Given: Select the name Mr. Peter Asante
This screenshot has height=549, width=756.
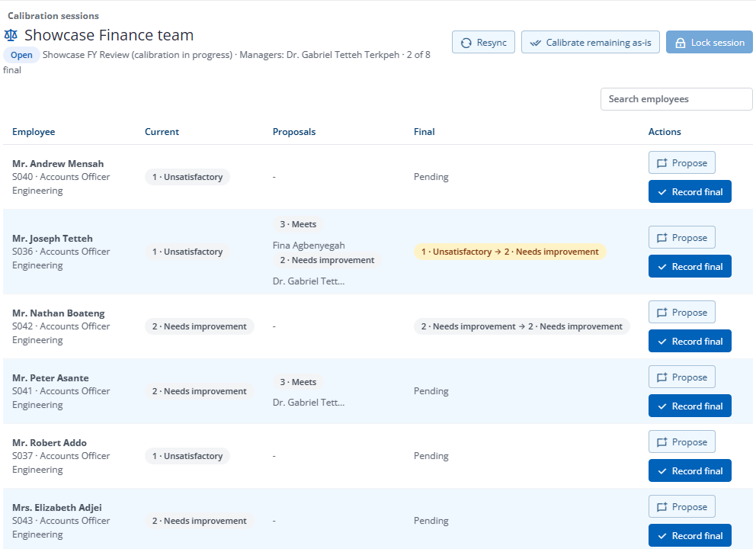Looking at the screenshot, I should pyautogui.click(x=50, y=377).
